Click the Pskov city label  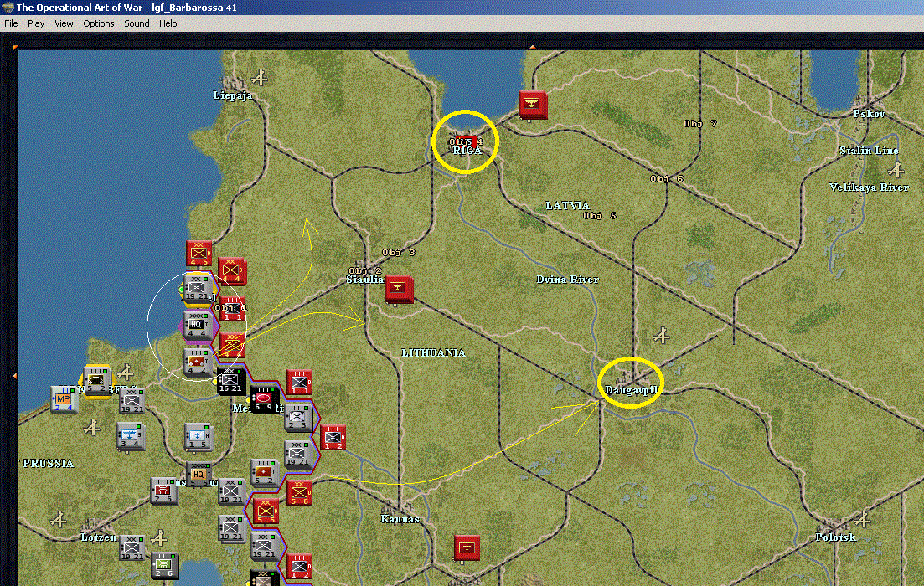pyautogui.click(x=869, y=114)
